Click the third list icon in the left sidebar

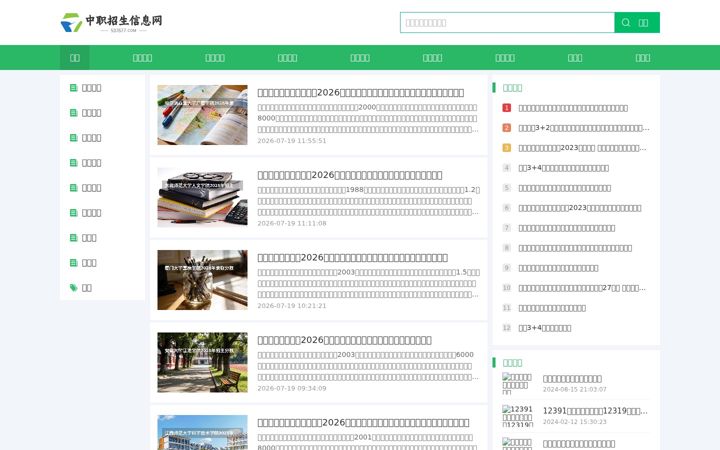click(73, 137)
